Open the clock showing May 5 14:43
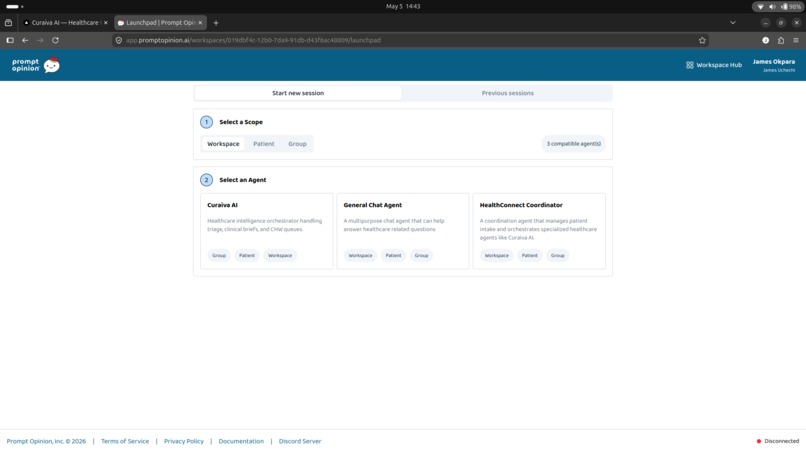 tap(403, 7)
